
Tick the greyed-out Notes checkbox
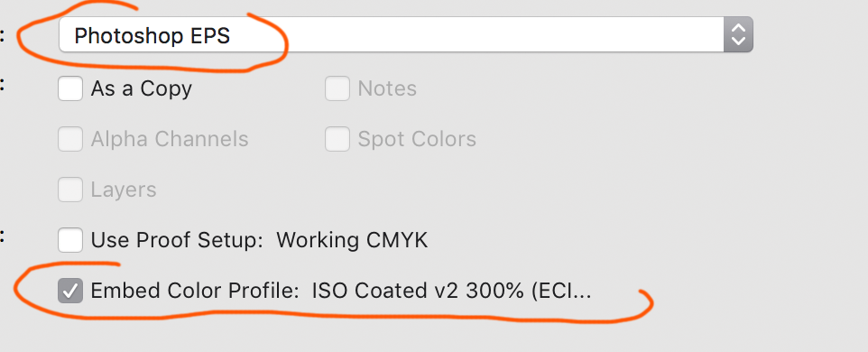[337, 88]
